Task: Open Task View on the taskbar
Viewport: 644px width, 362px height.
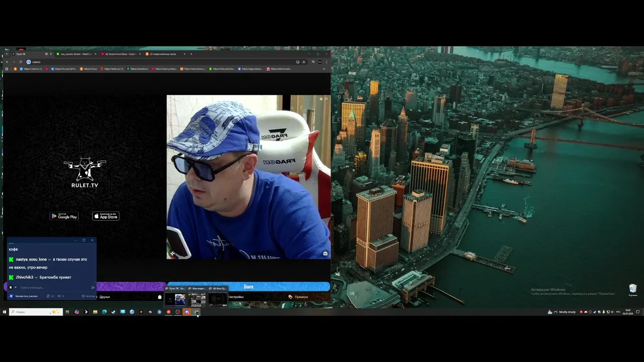Action: pyautogui.click(x=67, y=312)
